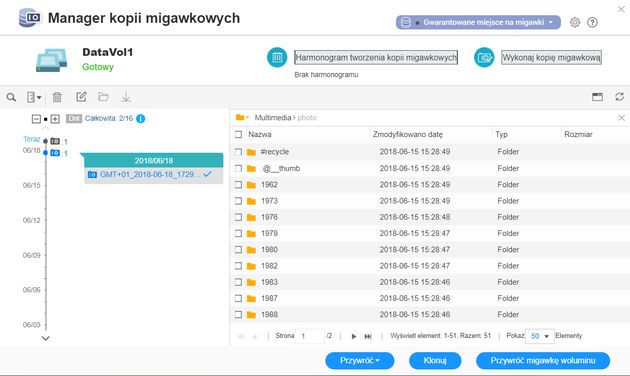Click photo in breadcrumb path
Viewport: 630px width, 376px height.
pyautogui.click(x=307, y=118)
